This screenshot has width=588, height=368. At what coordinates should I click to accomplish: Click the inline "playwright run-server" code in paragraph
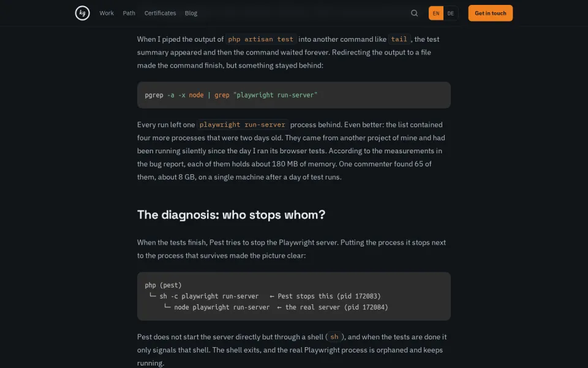pos(243,125)
